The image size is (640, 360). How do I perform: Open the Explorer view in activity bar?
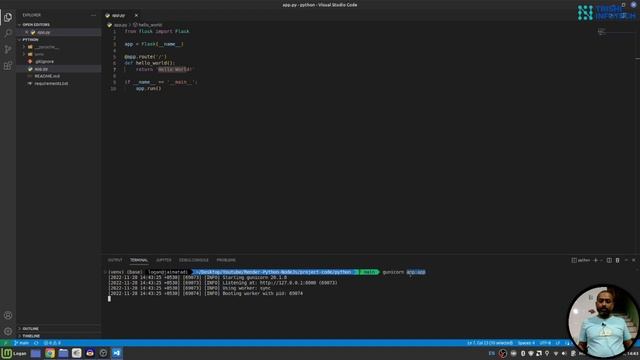[8, 17]
